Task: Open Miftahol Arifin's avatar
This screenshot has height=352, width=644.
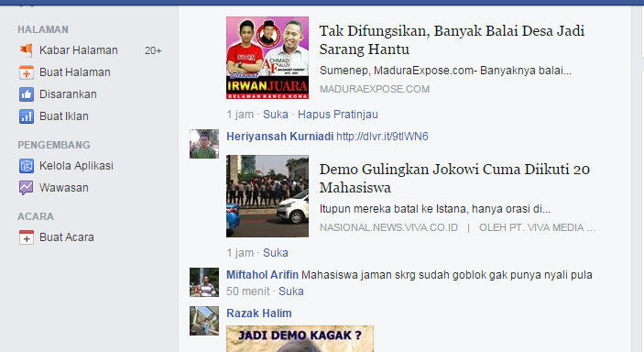Action: click(x=204, y=282)
